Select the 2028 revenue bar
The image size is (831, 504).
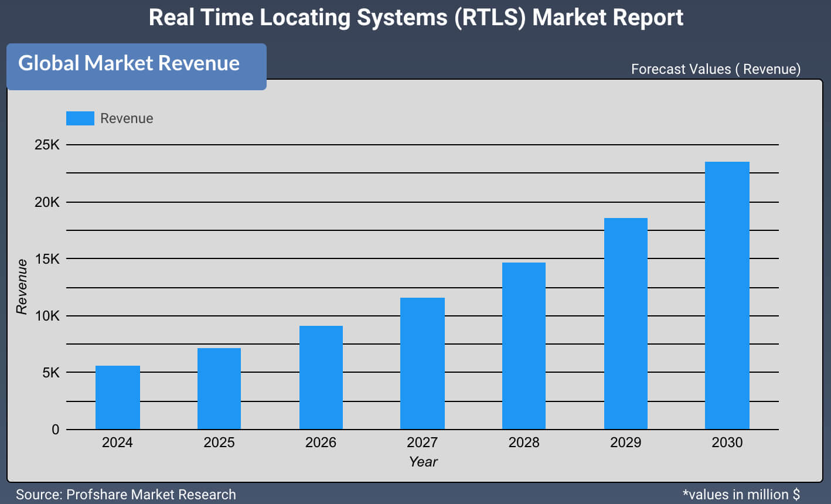(x=524, y=346)
